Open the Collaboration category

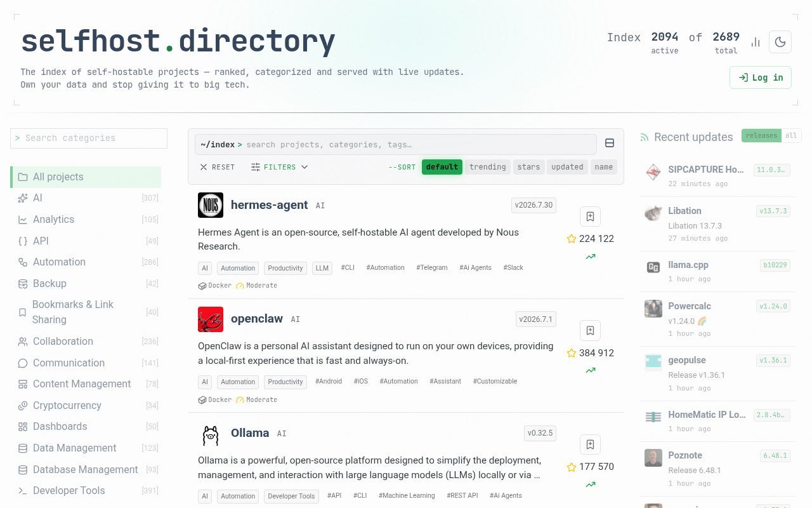[86, 341]
